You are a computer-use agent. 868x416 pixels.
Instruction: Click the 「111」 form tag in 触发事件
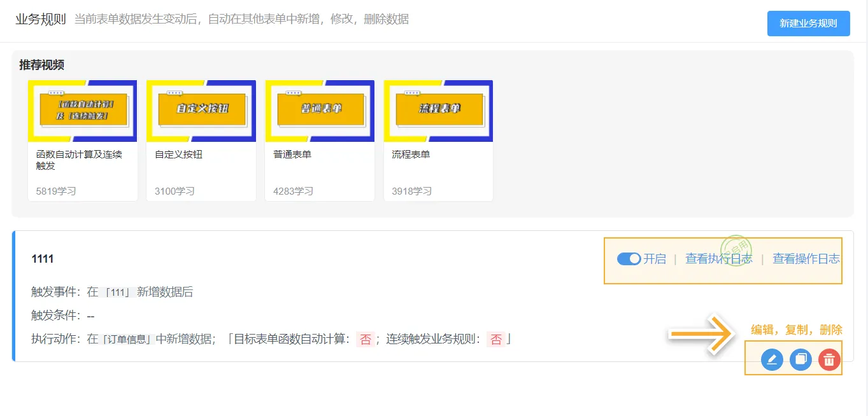pyautogui.click(x=117, y=293)
